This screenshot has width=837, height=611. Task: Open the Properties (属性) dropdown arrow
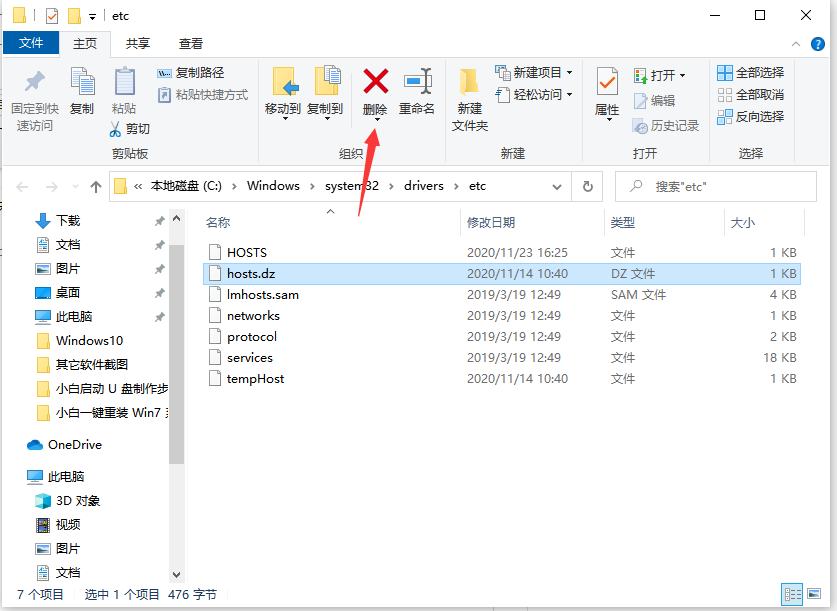click(609, 120)
